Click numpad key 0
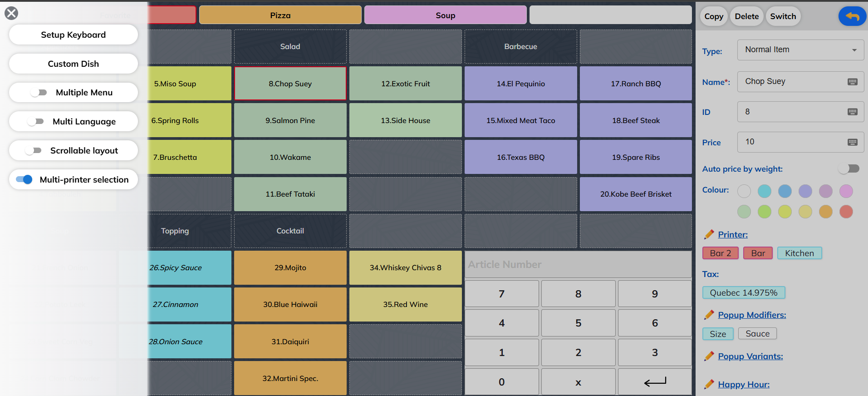 [x=502, y=382]
